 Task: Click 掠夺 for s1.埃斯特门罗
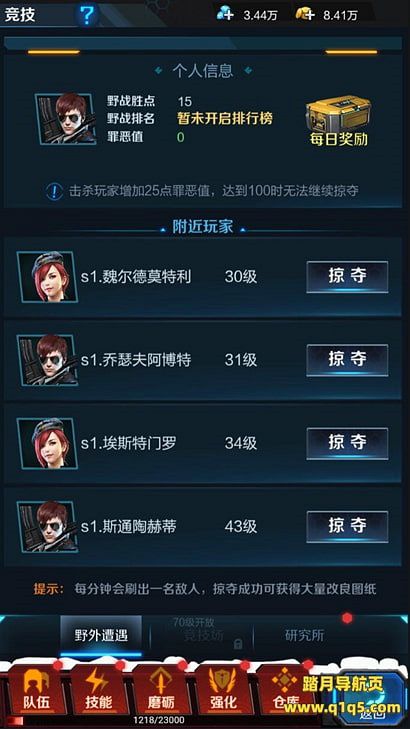click(x=347, y=443)
